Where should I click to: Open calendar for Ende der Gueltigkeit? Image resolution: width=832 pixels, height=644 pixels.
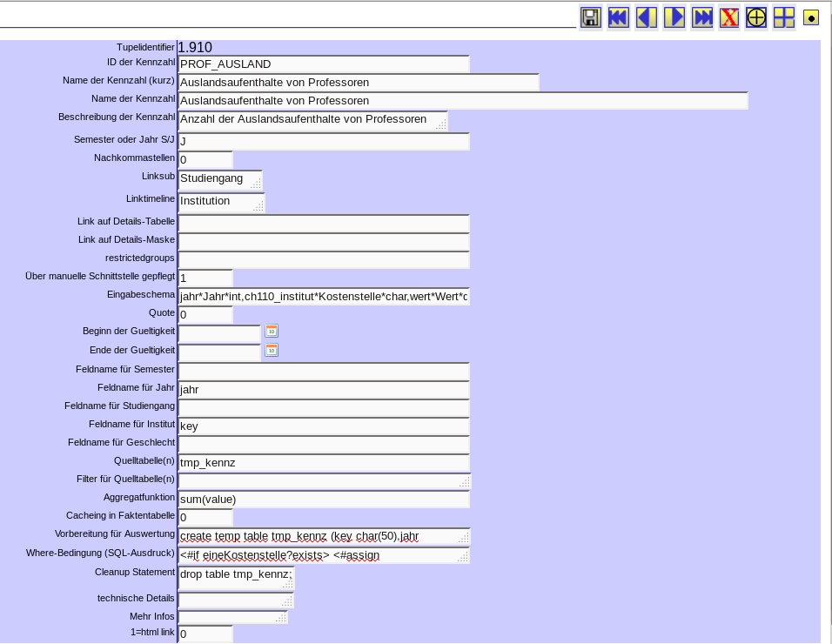tap(272, 350)
